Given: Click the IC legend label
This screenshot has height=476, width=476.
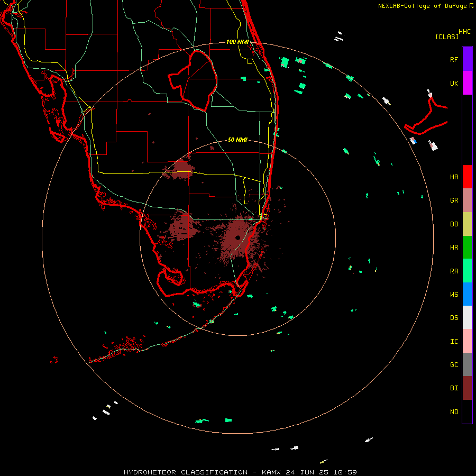Looking at the screenshot, I should [x=454, y=342].
